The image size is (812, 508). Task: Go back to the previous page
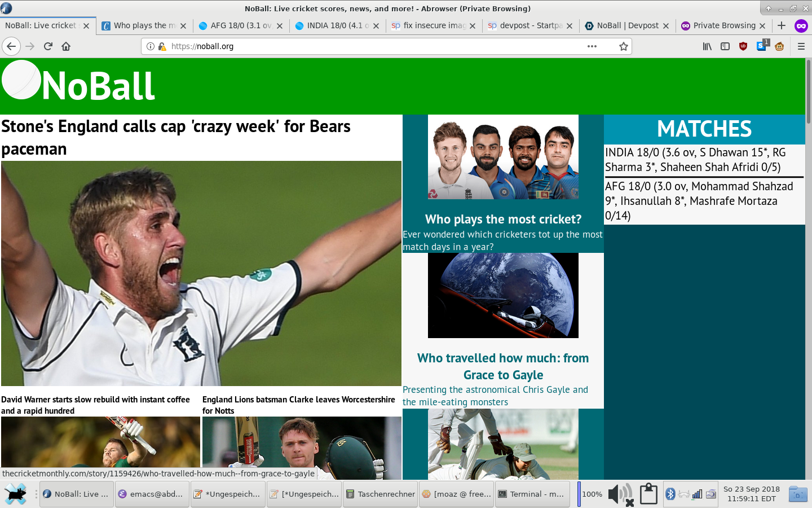pyautogui.click(x=11, y=46)
